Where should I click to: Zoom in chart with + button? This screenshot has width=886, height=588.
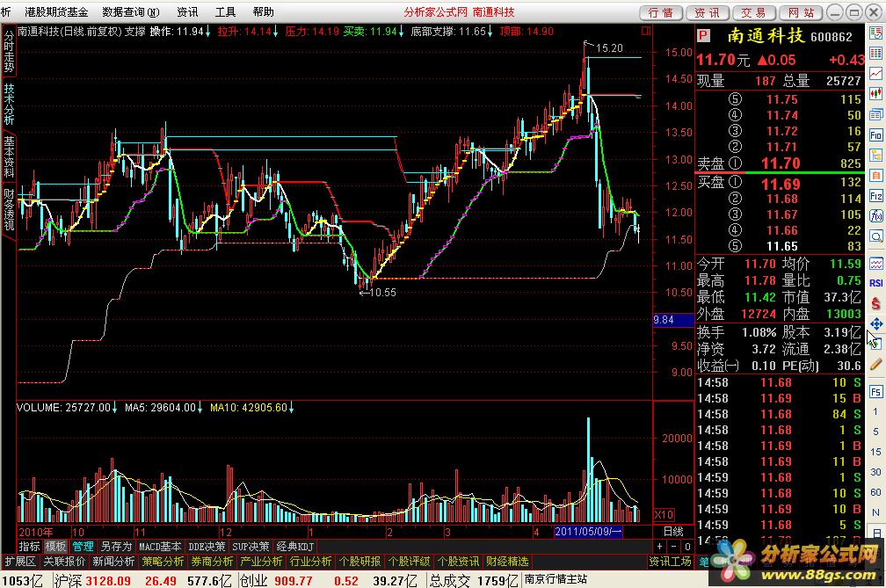click(659, 546)
